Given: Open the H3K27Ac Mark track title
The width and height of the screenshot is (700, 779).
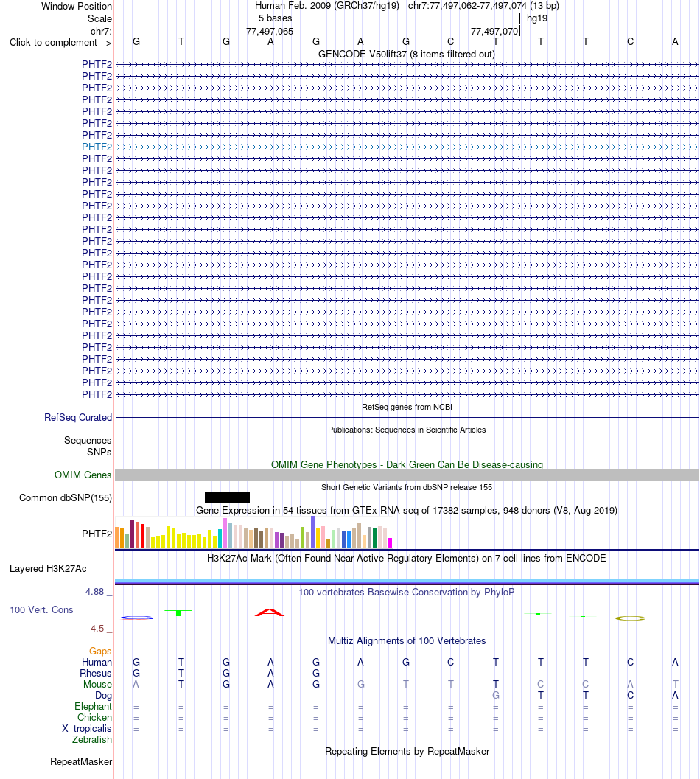Looking at the screenshot, I should 407,559.
